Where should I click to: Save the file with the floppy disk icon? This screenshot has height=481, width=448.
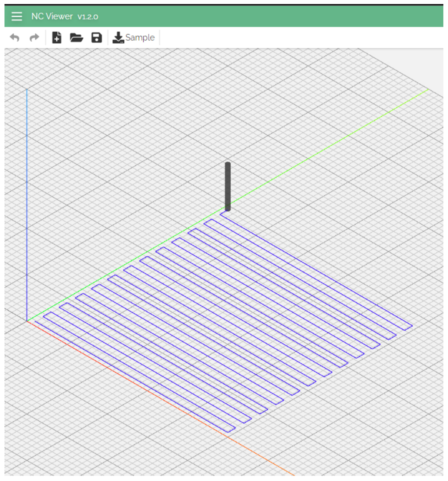click(x=96, y=38)
